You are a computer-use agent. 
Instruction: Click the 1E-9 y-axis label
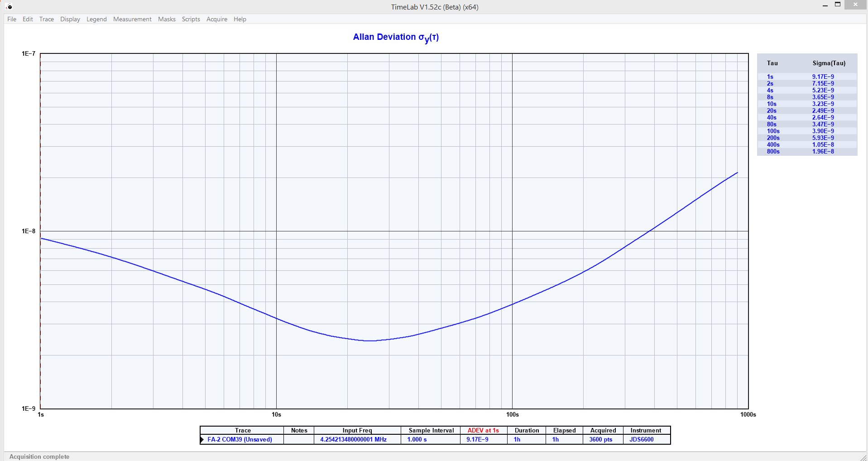pos(28,408)
